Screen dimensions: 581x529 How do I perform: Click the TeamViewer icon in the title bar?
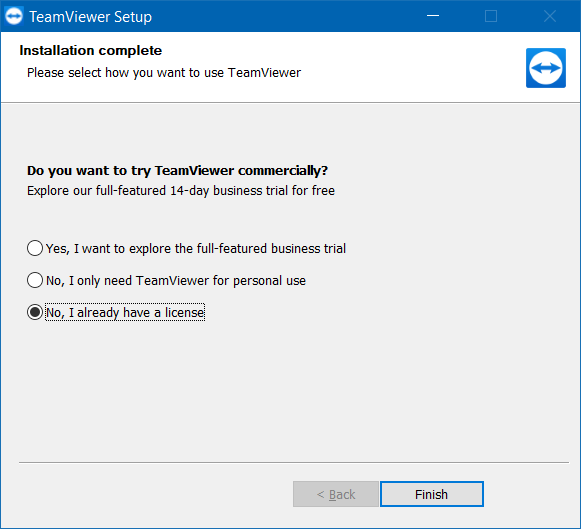pyautogui.click(x=14, y=16)
